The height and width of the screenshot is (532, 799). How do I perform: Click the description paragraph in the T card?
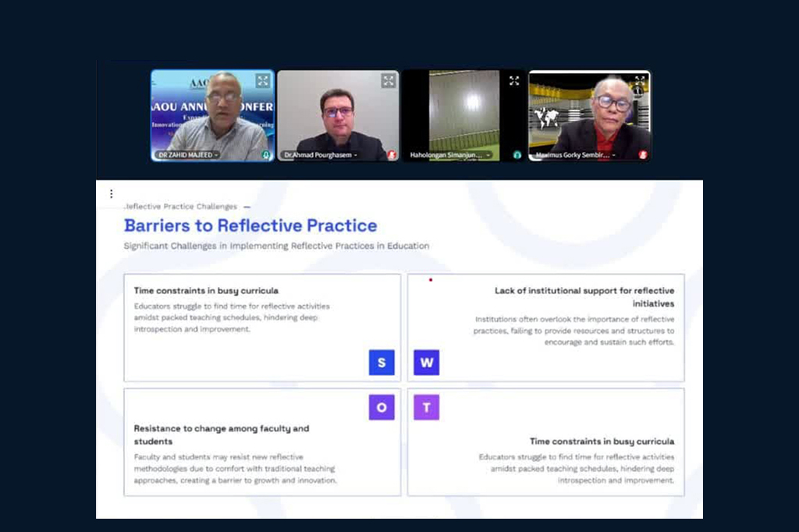click(x=577, y=469)
